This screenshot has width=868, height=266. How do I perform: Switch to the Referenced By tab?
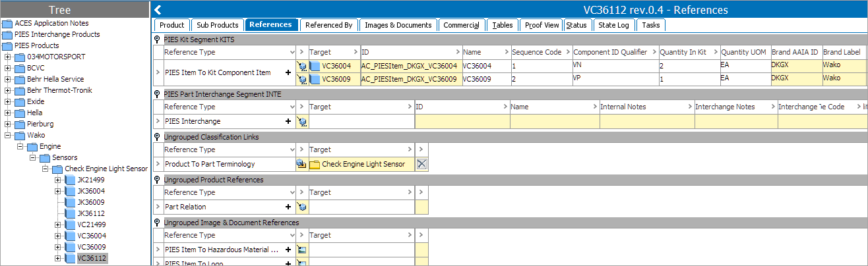pos(329,25)
